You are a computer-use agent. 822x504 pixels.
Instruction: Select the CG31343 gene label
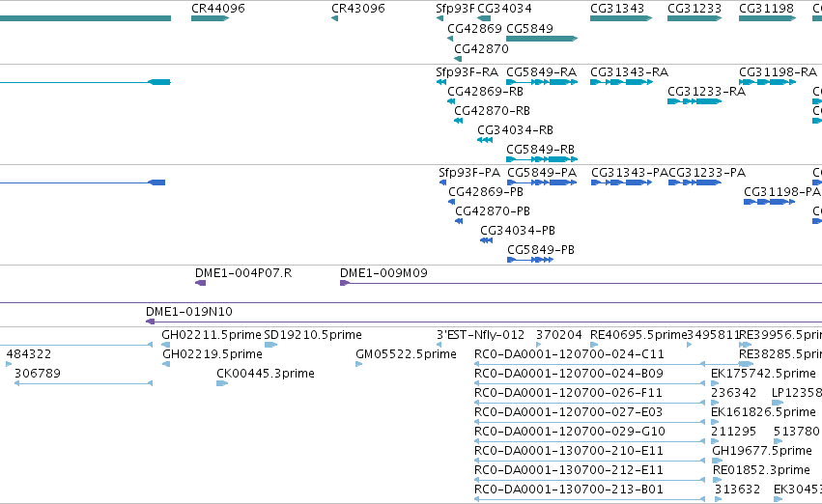617,9
